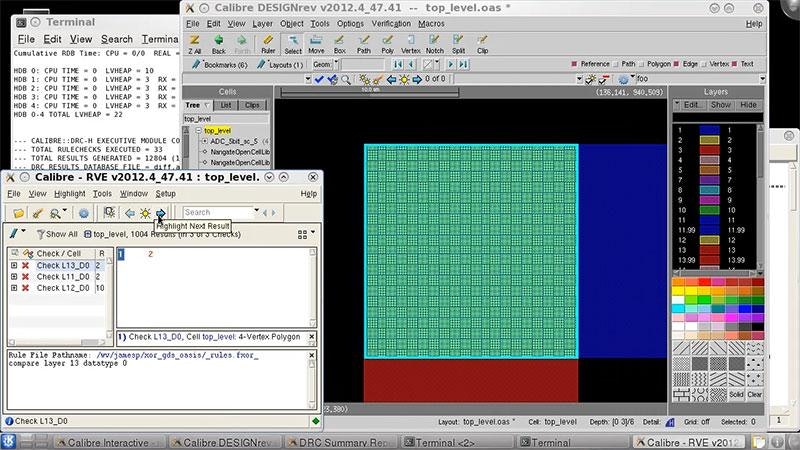Toggle the Vertex selection checkbox

point(704,64)
